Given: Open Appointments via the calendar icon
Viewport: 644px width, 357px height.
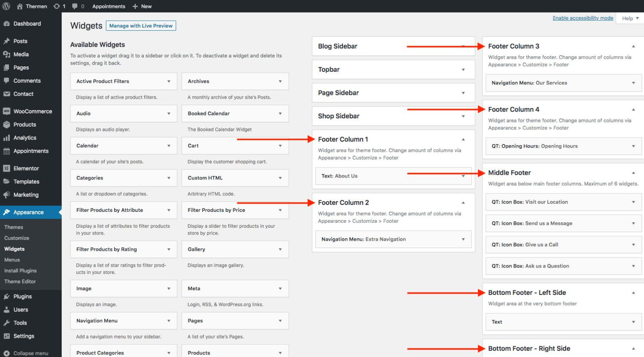Looking at the screenshot, I should 7,151.
